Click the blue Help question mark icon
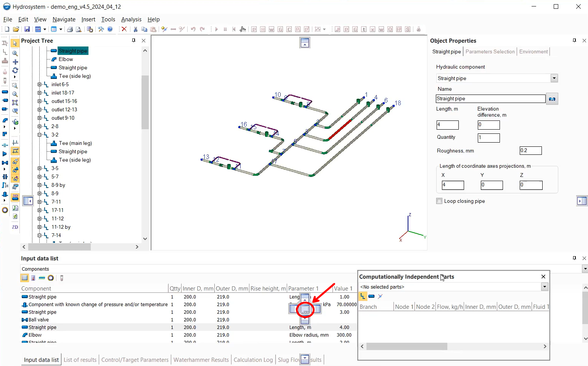 pyautogui.click(x=110, y=29)
